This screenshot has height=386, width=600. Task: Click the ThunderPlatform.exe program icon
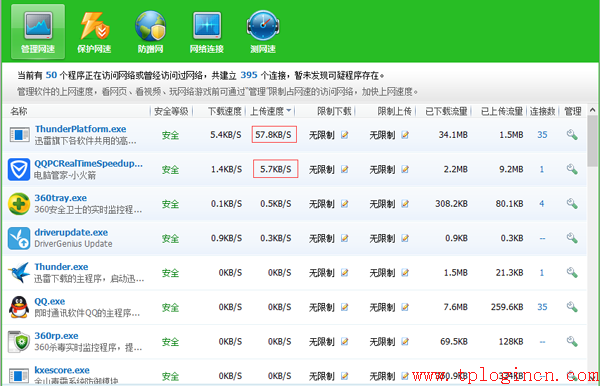(19, 135)
